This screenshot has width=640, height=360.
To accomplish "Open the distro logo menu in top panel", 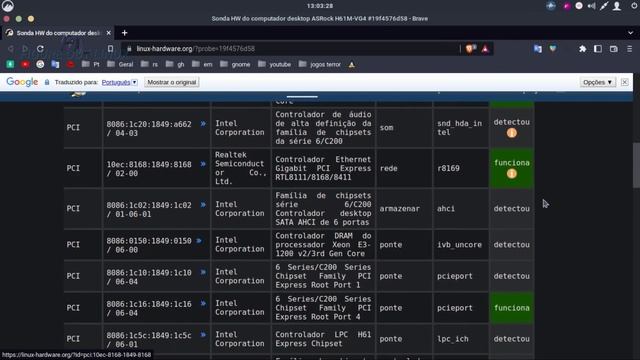I will coord(8,6).
